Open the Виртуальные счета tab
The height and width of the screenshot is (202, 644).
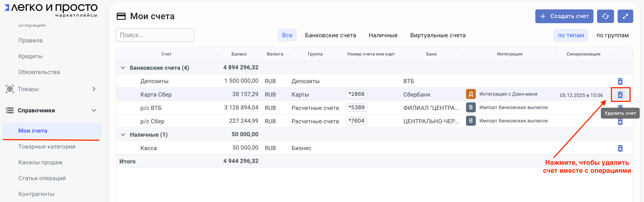(438, 35)
